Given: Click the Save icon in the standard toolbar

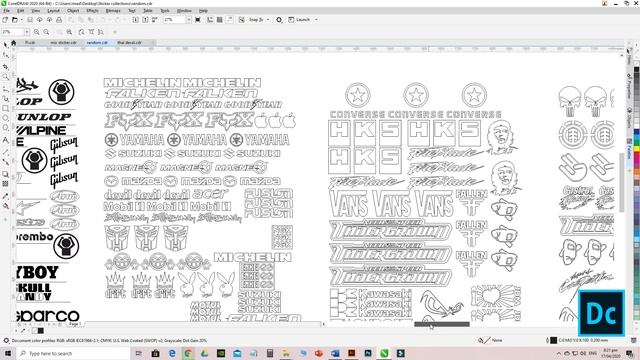Looking at the screenshot, I should coord(30,20).
